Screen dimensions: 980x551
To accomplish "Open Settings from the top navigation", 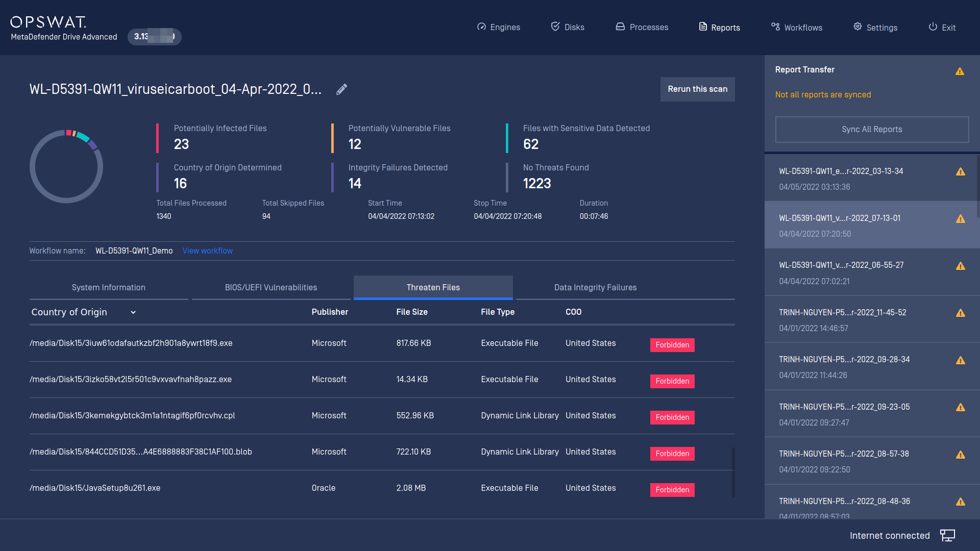I will [875, 27].
